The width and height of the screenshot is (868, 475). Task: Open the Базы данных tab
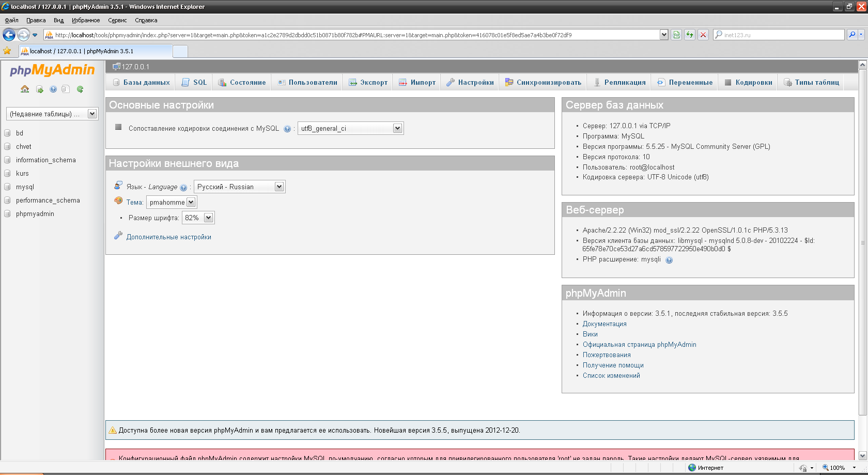click(x=142, y=82)
